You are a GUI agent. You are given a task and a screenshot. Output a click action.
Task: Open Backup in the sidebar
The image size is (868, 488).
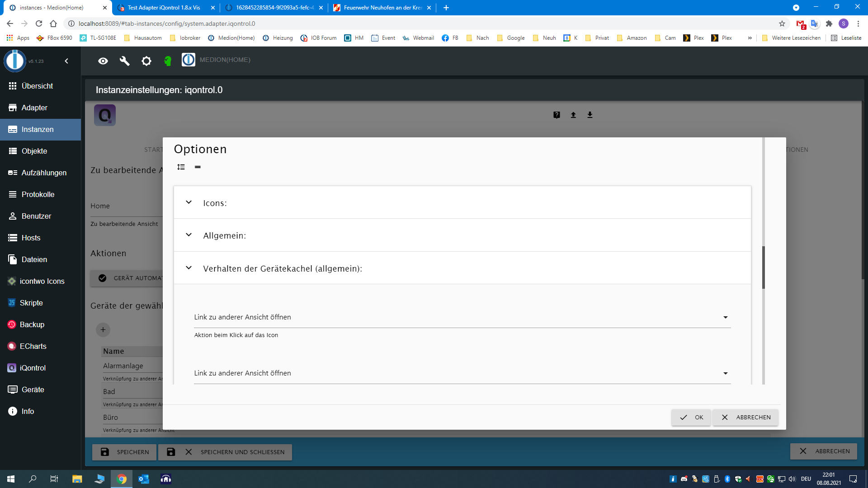41,324
